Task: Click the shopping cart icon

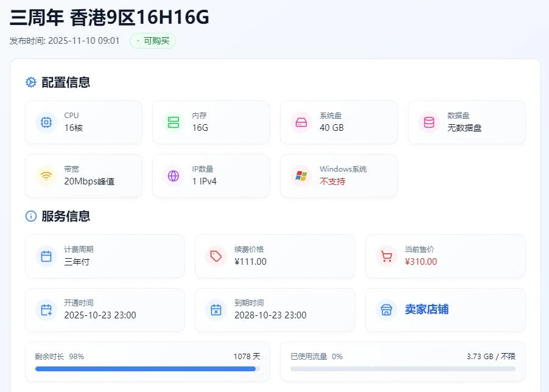Action: [x=386, y=256]
